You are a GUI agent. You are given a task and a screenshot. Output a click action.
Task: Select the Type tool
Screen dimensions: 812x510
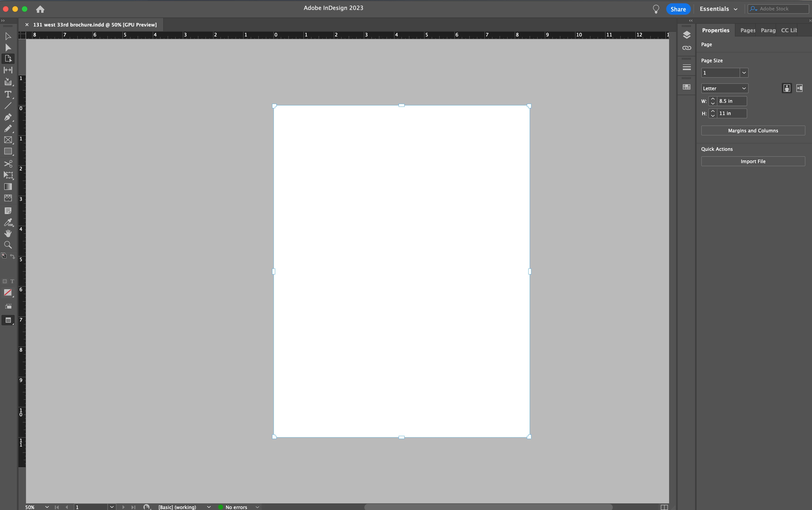(x=8, y=94)
